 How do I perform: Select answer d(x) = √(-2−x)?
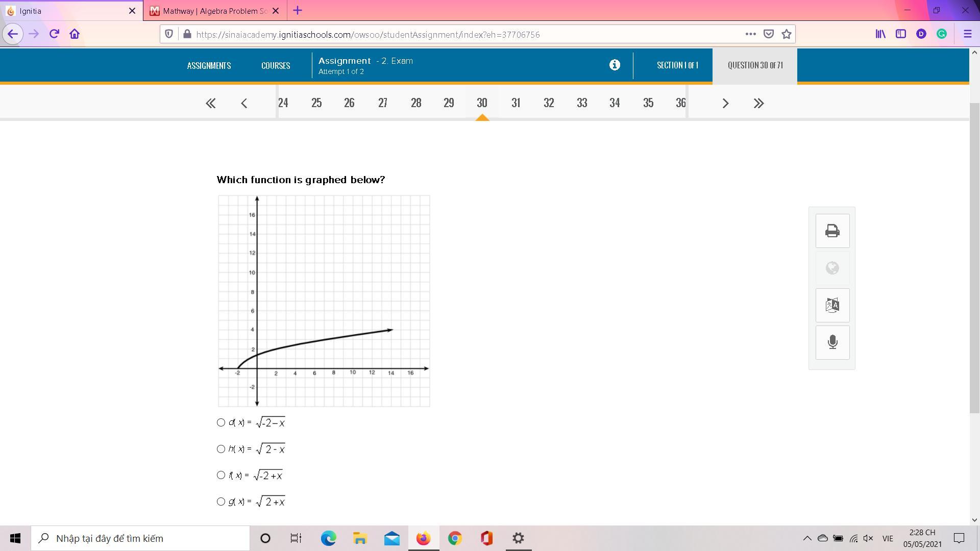click(x=221, y=422)
